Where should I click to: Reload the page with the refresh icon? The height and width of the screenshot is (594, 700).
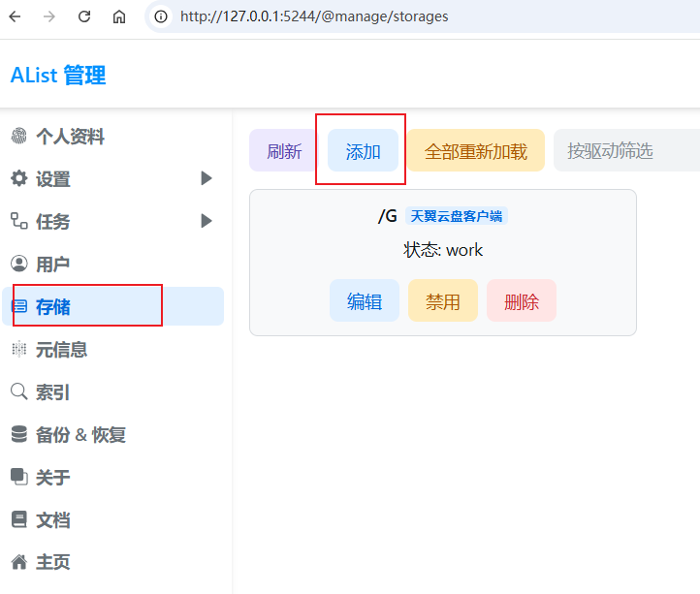point(84,17)
